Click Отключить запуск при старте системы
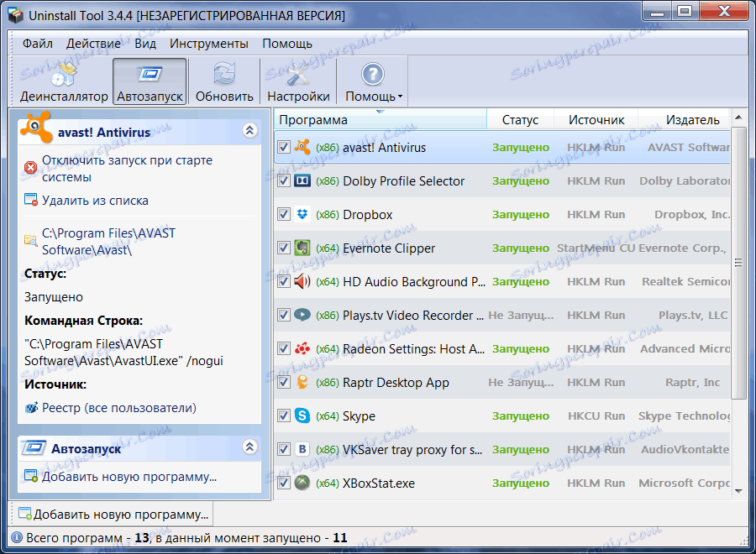Image resolution: width=756 pixels, height=554 pixels. [128, 168]
